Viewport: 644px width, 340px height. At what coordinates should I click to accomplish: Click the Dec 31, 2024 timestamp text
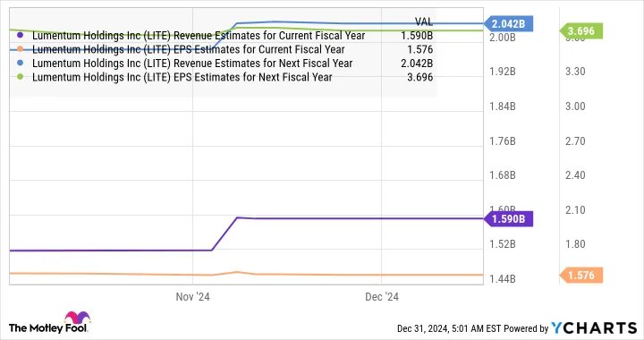pos(449,329)
